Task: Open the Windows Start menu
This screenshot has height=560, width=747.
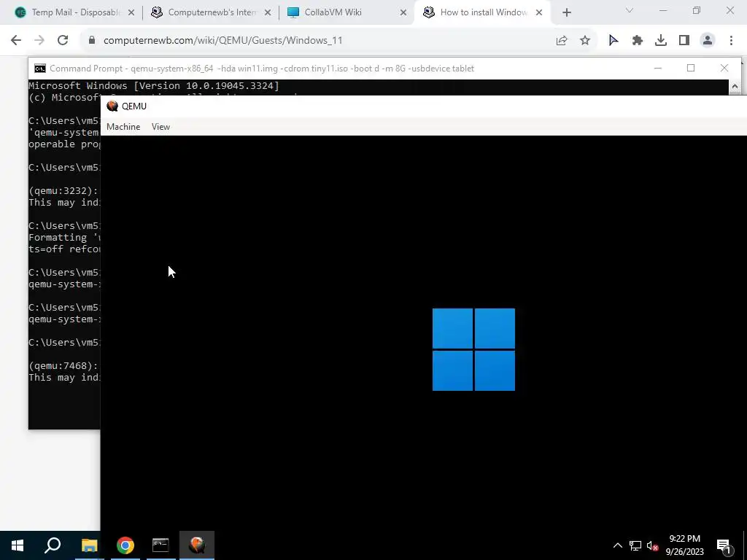Action: tap(18, 545)
